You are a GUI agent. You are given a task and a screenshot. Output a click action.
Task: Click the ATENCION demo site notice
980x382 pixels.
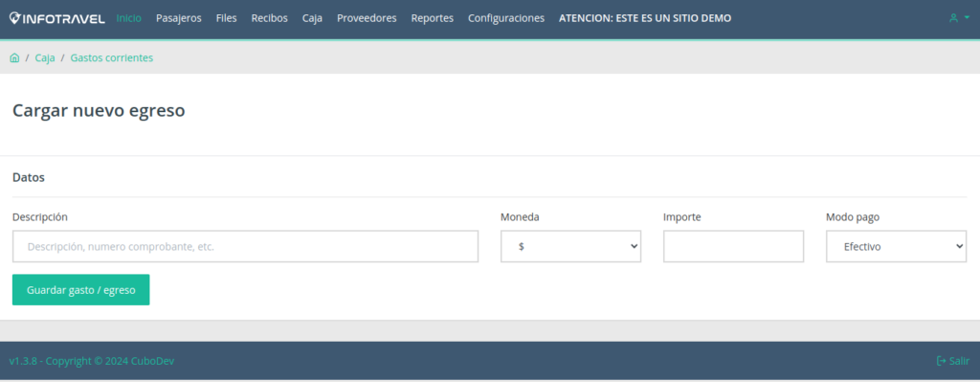pos(645,18)
